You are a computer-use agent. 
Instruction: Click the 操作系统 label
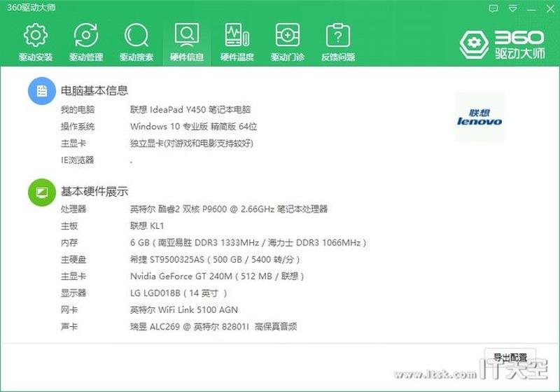pyautogui.click(x=78, y=126)
